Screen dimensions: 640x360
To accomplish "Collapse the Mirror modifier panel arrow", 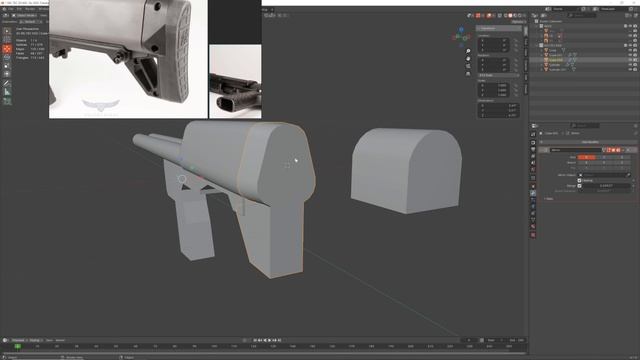I will [x=541, y=150].
